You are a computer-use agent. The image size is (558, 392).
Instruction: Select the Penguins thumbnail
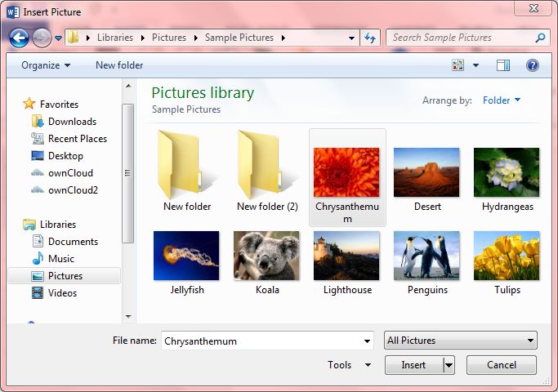click(x=426, y=256)
